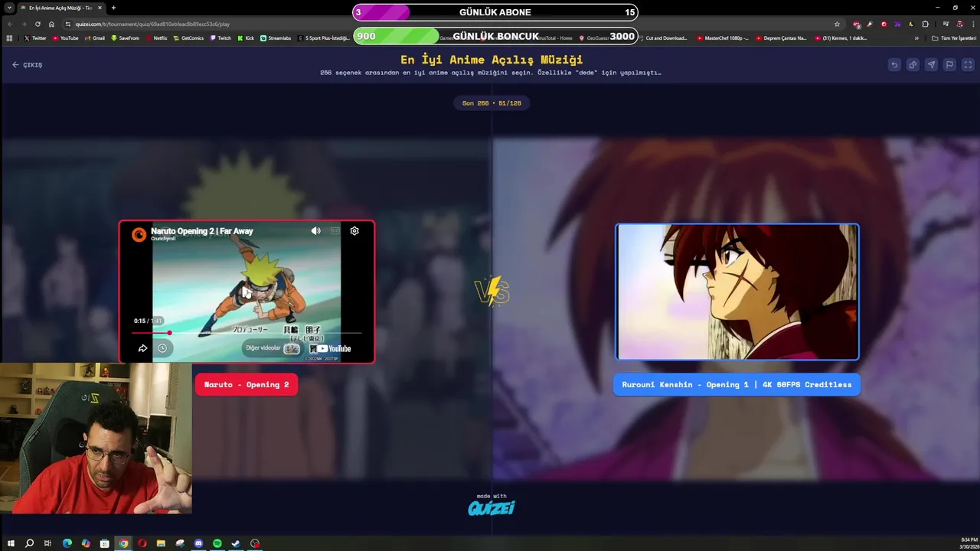The height and width of the screenshot is (551, 980).
Task: Select the En İyi Anime Açılış Müziği tab
Action: click(x=61, y=8)
